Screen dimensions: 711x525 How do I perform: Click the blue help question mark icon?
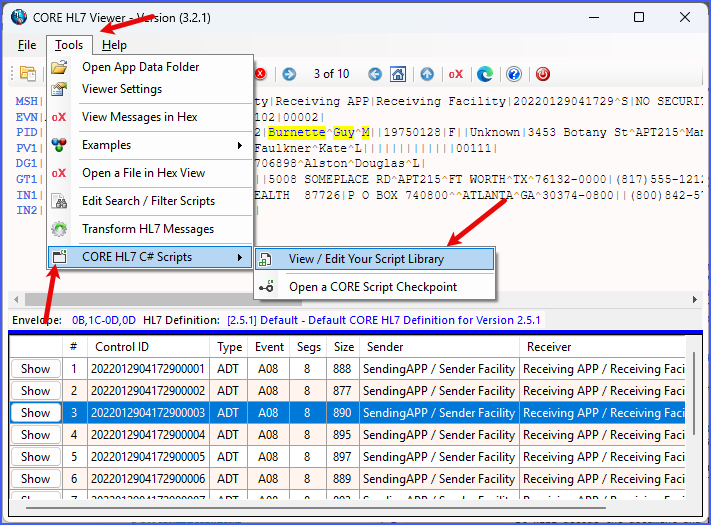tap(514, 74)
